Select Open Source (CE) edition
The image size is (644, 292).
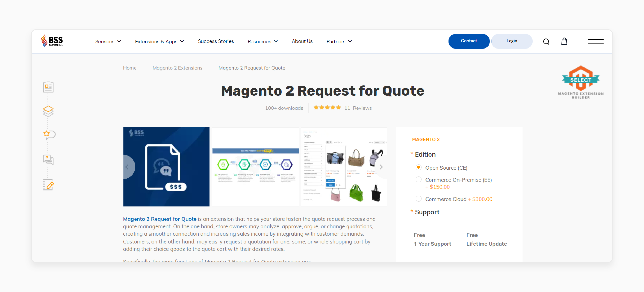[418, 167]
